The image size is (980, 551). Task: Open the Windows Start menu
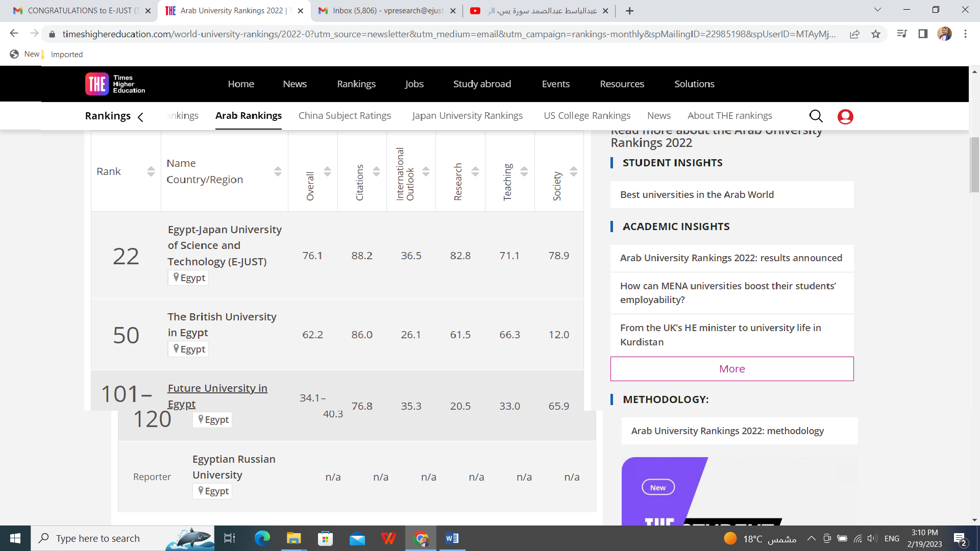coord(15,538)
